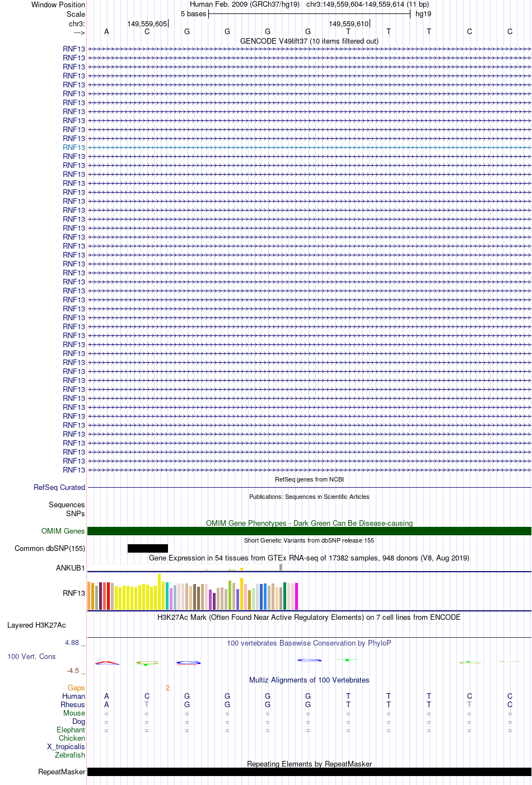Click the Chicken alignment row label
The height and width of the screenshot is (785, 532).
point(72,739)
